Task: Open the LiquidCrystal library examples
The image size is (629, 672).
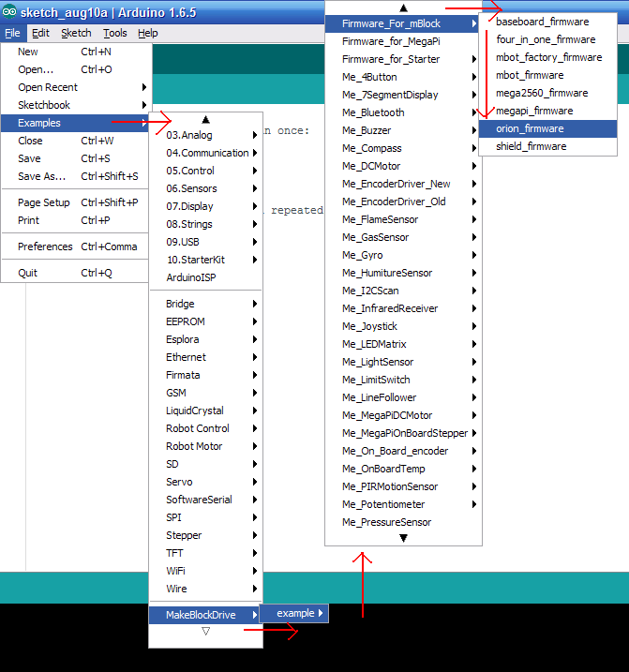Action: coord(206,411)
